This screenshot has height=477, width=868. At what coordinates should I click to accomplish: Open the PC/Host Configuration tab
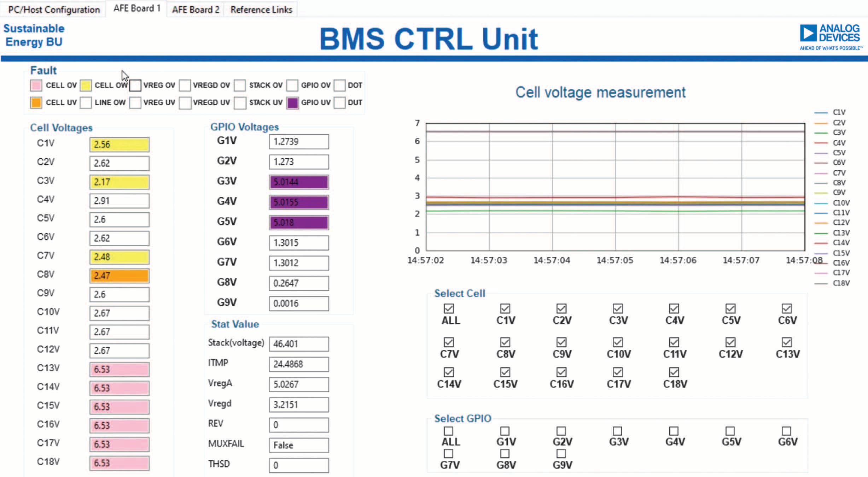[54, 10]
